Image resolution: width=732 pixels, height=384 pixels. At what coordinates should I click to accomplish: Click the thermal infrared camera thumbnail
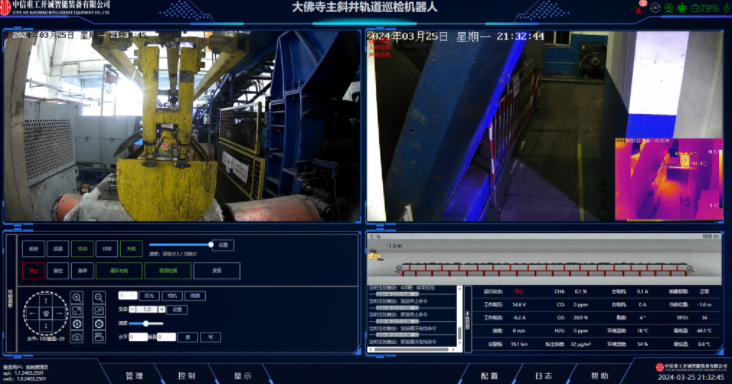[x=669, y=179]
